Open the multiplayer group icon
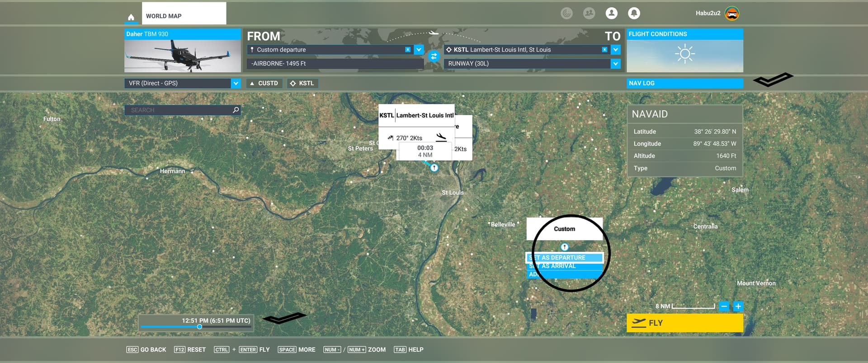This screenshot has height=363, width=868. (x=589, y=14)
